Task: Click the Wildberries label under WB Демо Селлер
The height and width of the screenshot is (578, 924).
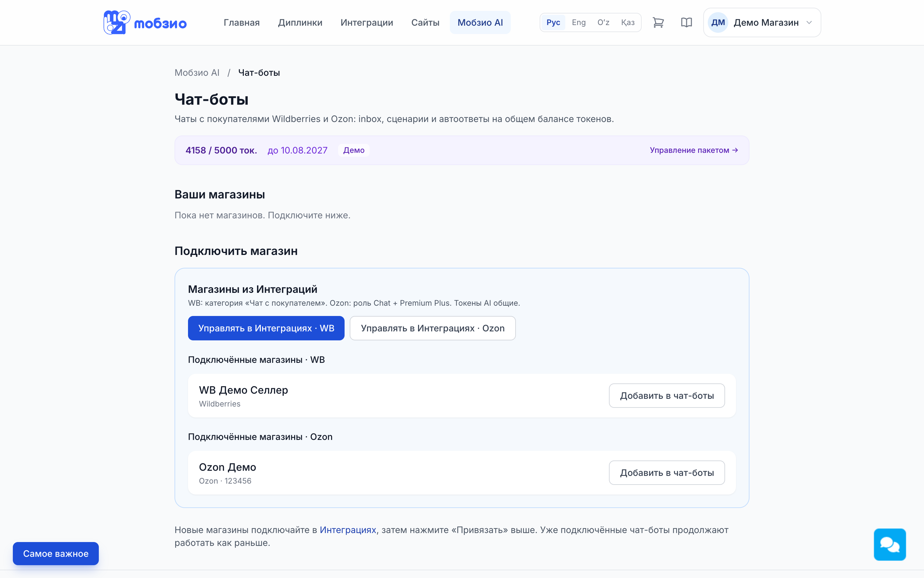Action: [219, 404]
